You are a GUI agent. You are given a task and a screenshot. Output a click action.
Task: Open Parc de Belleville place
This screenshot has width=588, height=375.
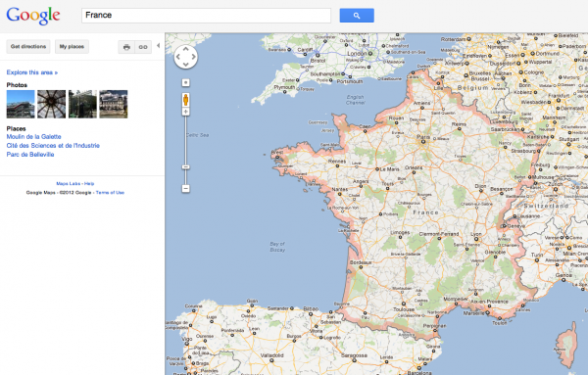(30, 155)
